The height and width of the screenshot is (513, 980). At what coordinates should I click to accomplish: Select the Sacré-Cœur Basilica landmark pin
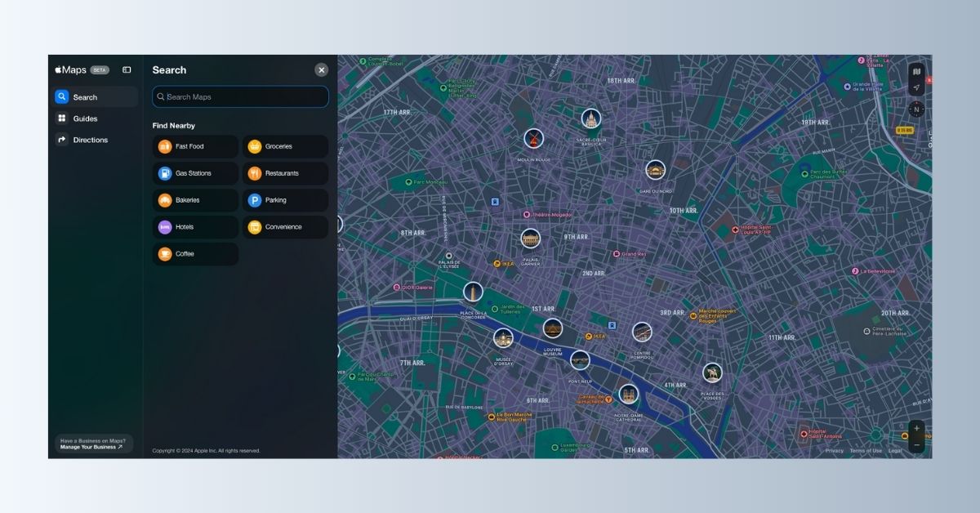coord(590,119)
